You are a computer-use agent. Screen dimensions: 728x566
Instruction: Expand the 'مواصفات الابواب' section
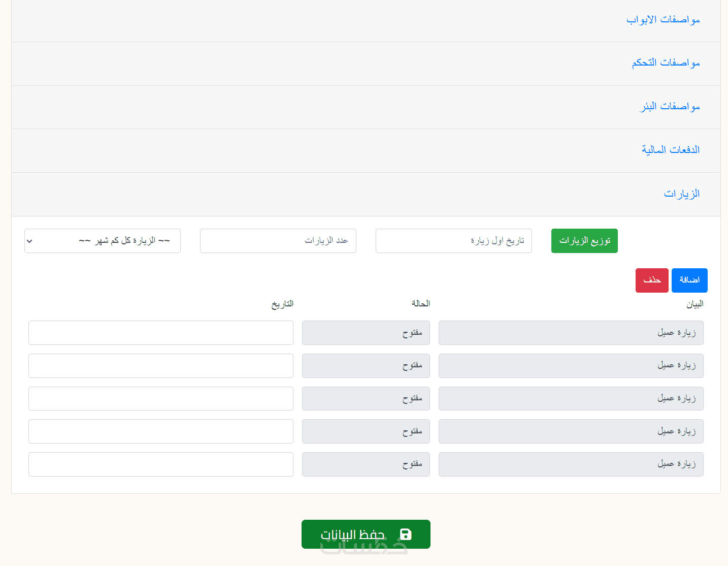pos(663,20)
